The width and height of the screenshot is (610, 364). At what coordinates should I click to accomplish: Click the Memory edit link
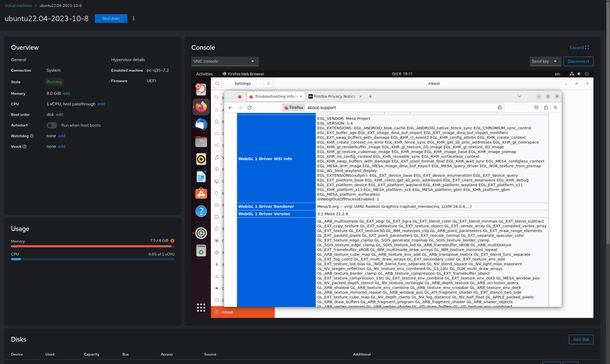66,94
